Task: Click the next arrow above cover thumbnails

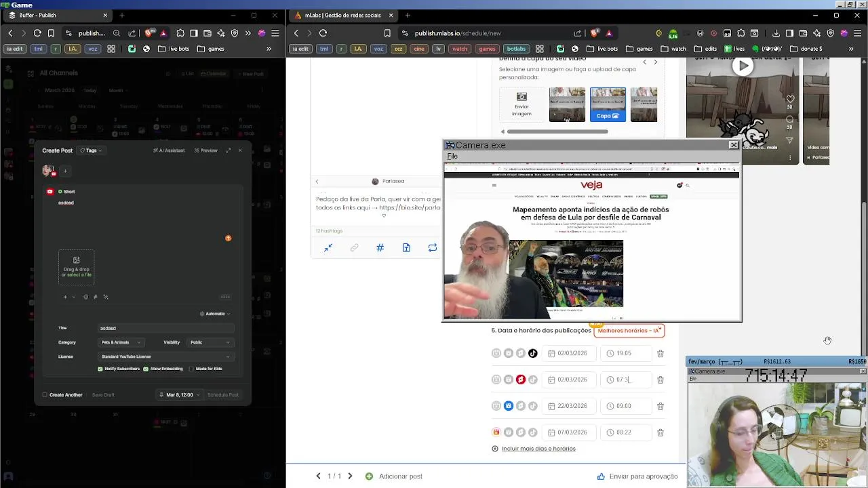Action: pyautogui.click(x=655, y=62)
